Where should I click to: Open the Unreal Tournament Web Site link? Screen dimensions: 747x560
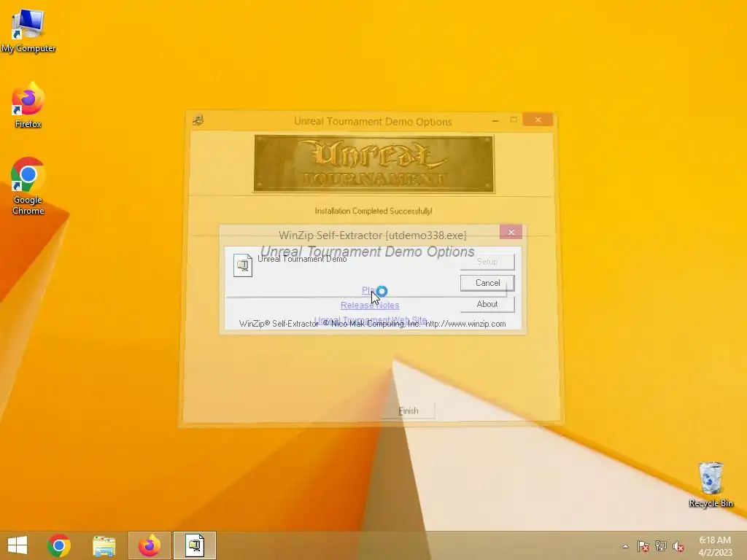[x=370, y=320]
